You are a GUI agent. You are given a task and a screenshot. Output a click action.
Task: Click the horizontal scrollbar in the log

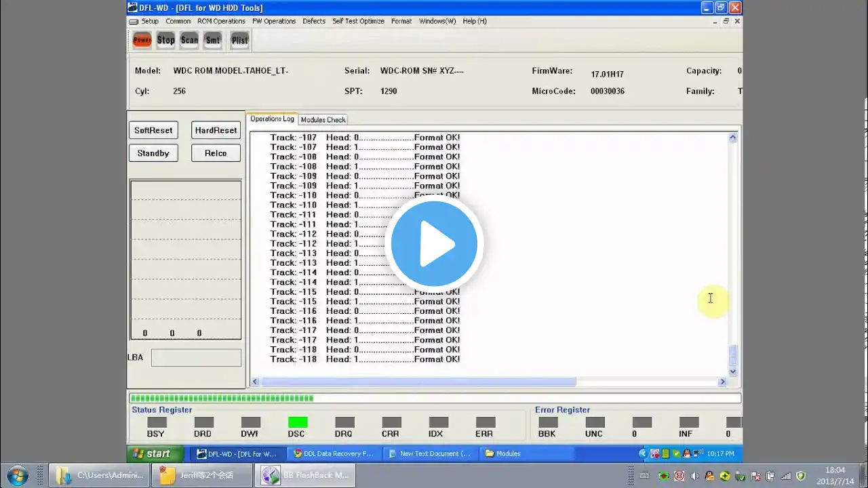[488, 382]
